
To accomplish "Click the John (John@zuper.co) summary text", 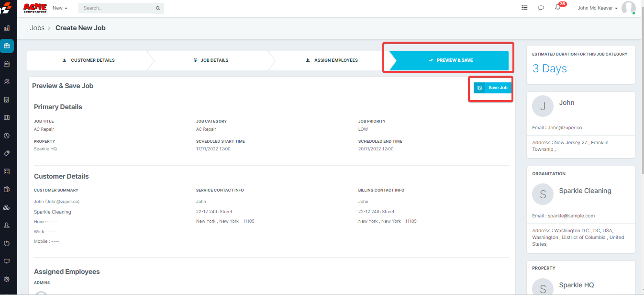I will pos(56,202).
